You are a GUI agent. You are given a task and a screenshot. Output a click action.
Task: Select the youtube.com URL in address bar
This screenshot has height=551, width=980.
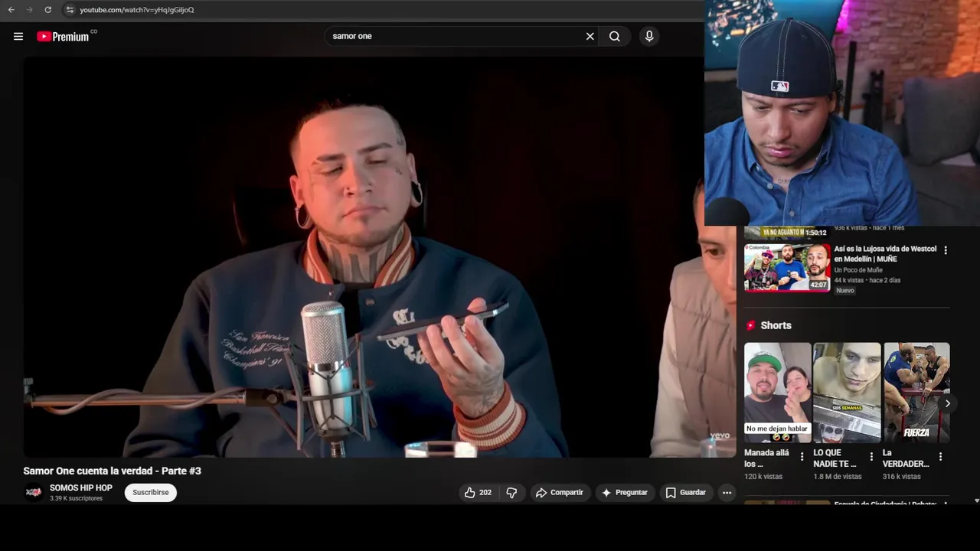pos(137,10)
